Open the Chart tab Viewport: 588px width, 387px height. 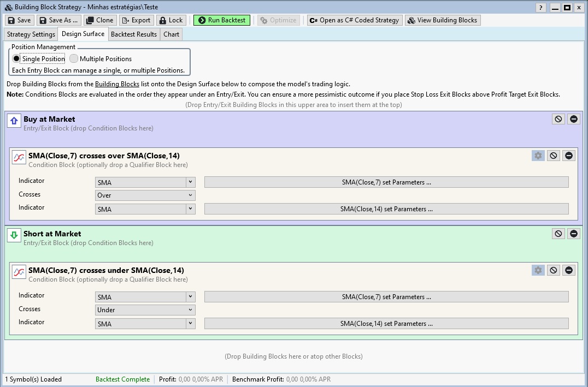(x=172, y=34)
